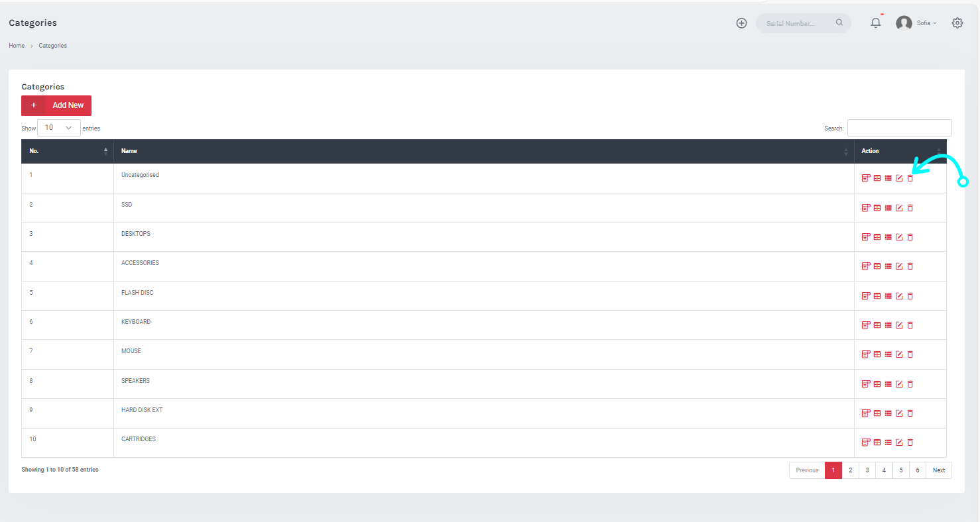The width and height of the screenshot is (980, 522).
Task: Go to page 3 of results
Action: coord(867,470)
